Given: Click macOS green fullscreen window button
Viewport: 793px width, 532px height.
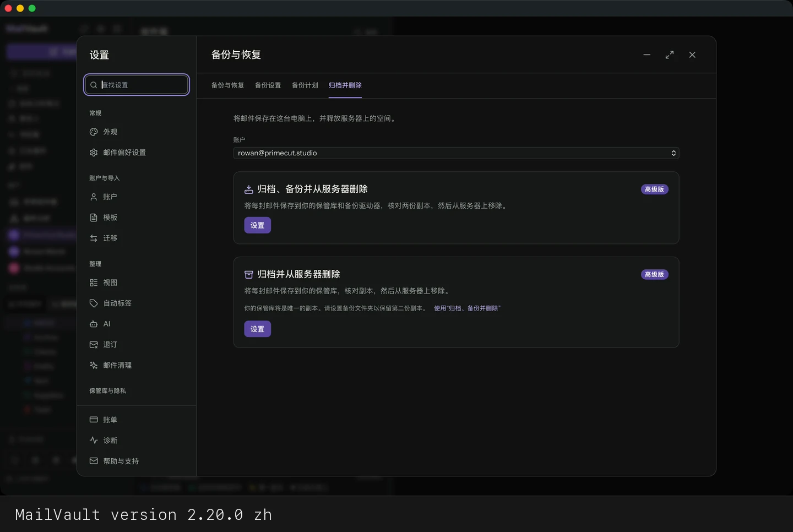Looking at the screenshot, I should point(32,8).
